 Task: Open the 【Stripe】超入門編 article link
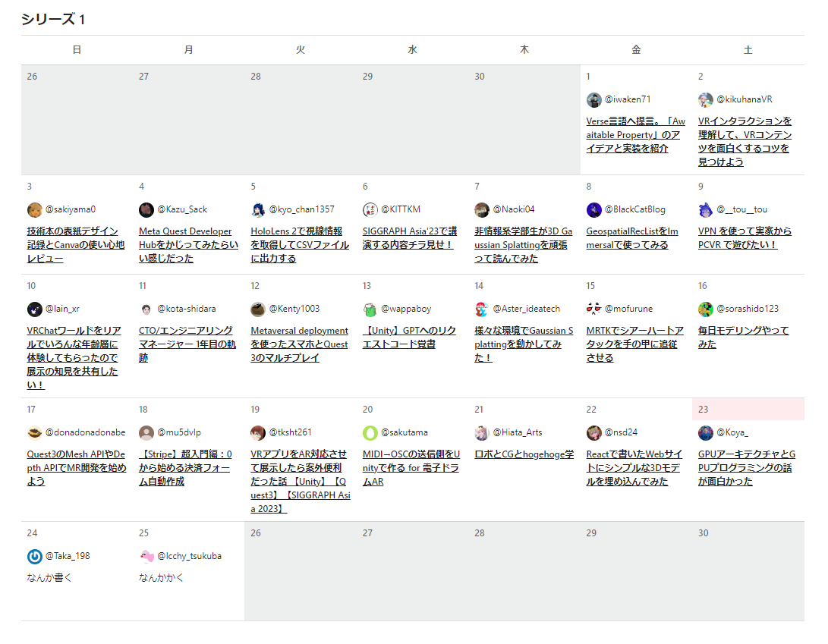point(185,468)
